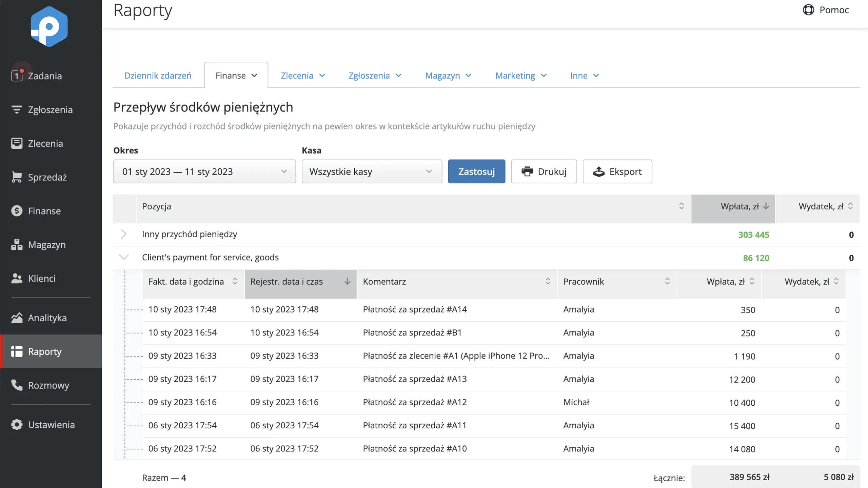The height and width of the screenshot is (488, 868).
Task: Open the Marketing tab dropdown
Action: [521, 75]
